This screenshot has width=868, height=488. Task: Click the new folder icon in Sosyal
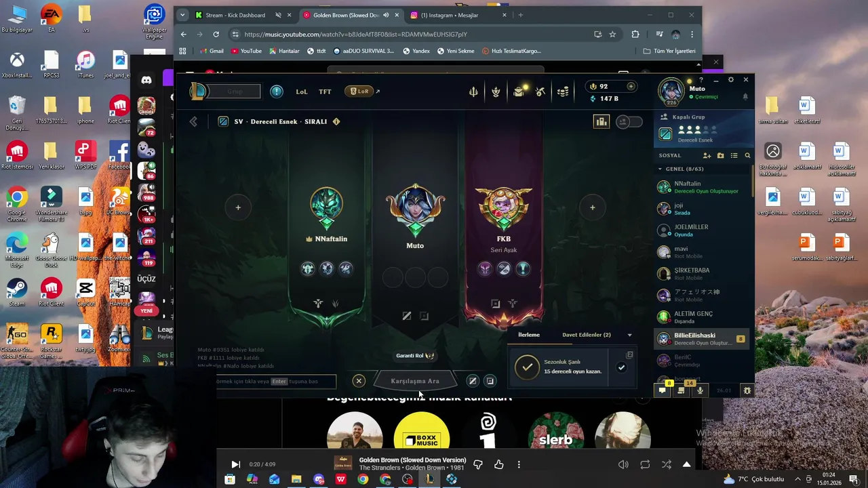click(x=720, y=156)
